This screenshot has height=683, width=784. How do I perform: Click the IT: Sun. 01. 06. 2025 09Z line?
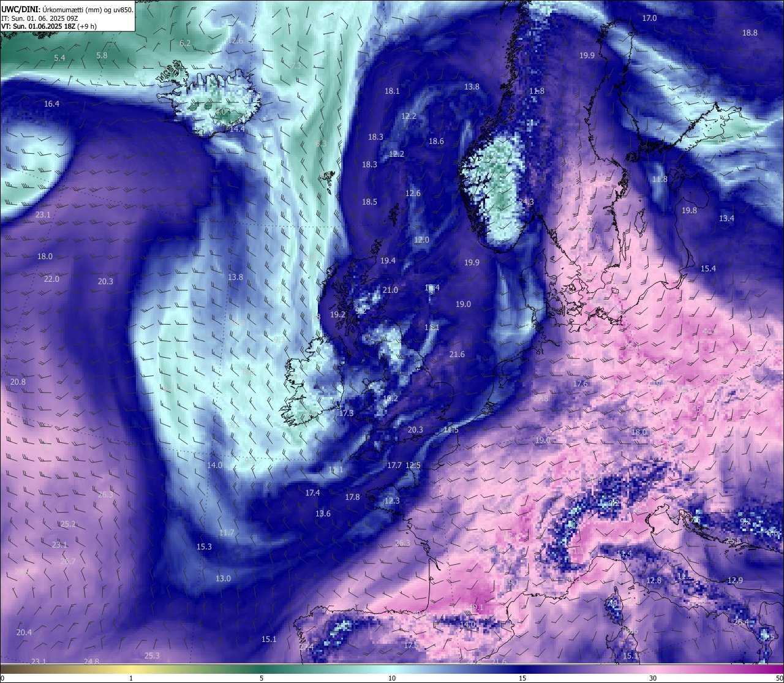point(39,18)
